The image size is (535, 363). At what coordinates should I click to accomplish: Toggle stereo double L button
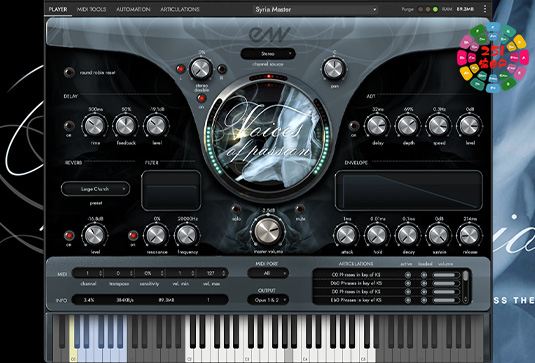pos(180,69)
